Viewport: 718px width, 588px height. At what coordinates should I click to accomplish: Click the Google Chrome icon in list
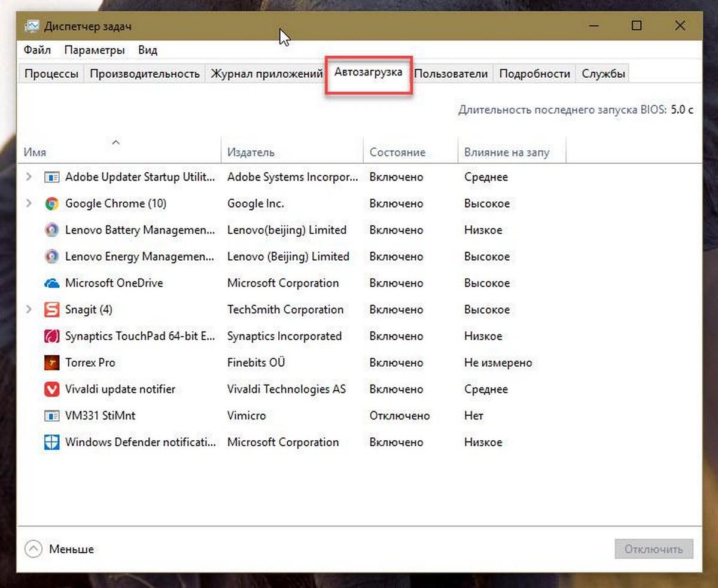(x=52, y=203)
